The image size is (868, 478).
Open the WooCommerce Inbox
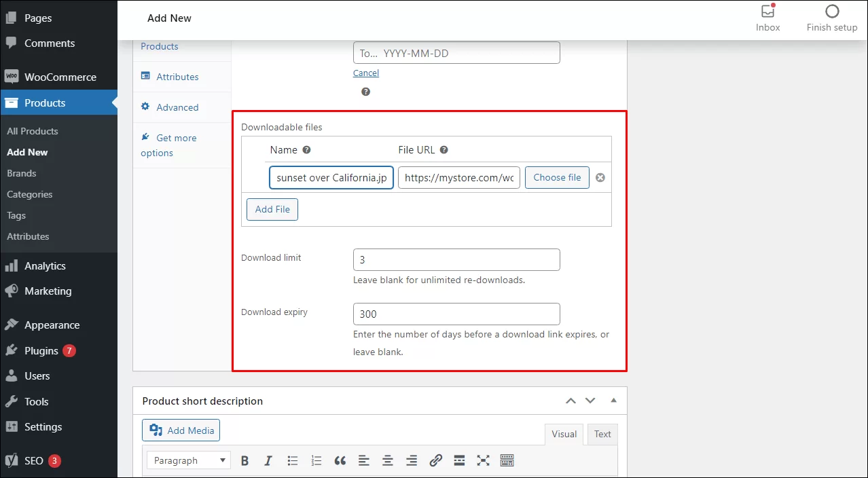(767, 17)
